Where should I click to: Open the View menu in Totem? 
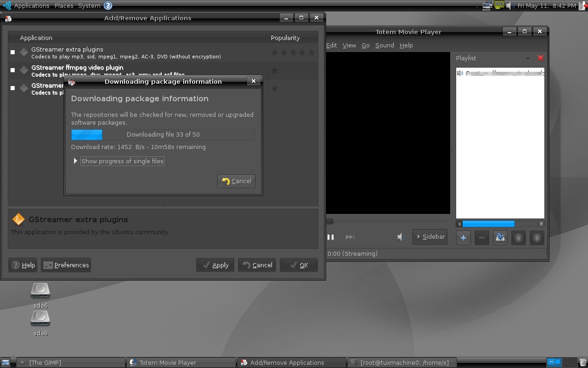click(x=349, y=45)
